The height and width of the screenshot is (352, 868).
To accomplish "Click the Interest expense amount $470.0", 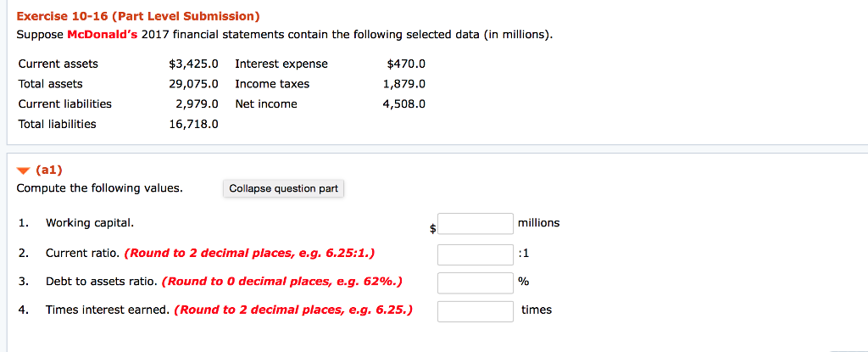I will [x=405, y=64].
